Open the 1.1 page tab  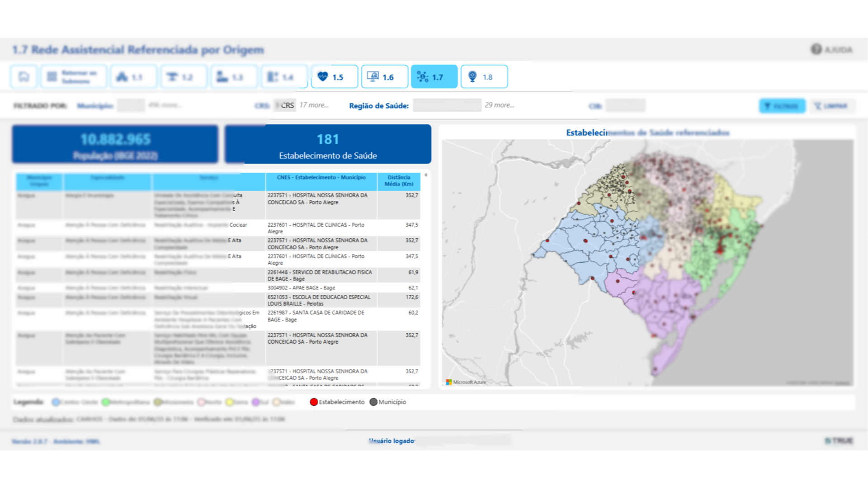pos(133,77)
